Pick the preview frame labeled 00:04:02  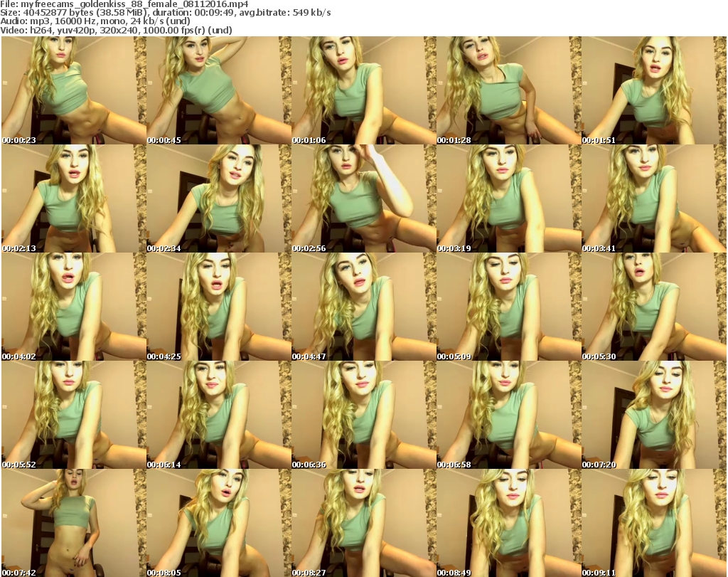(74, 307)
